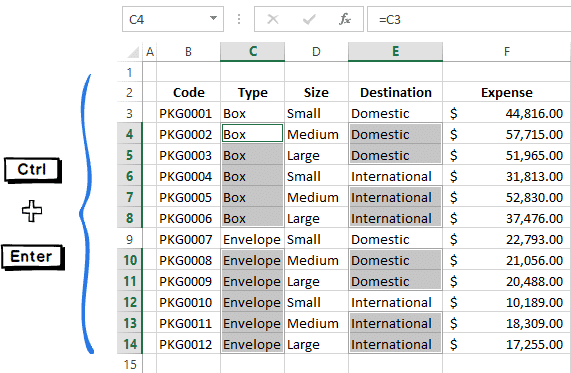Viewport: 571px width, 373px height.
Task: Select column C header
Action: pos(252,52)
